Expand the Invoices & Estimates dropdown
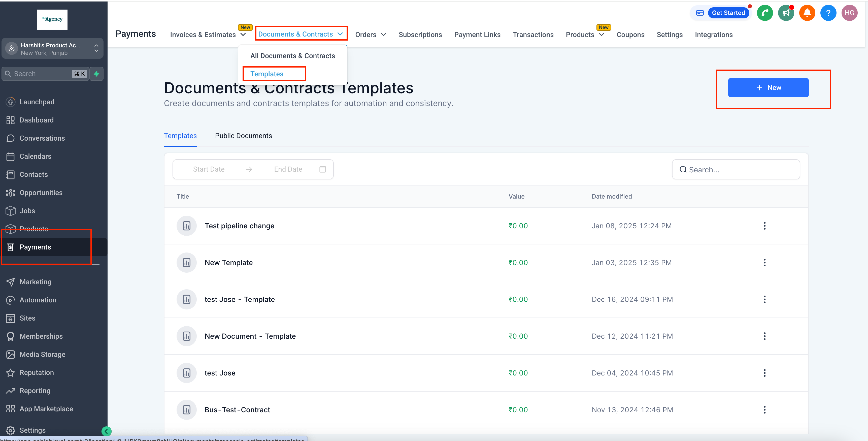This screenshot has width=868, height=441. 208,35
